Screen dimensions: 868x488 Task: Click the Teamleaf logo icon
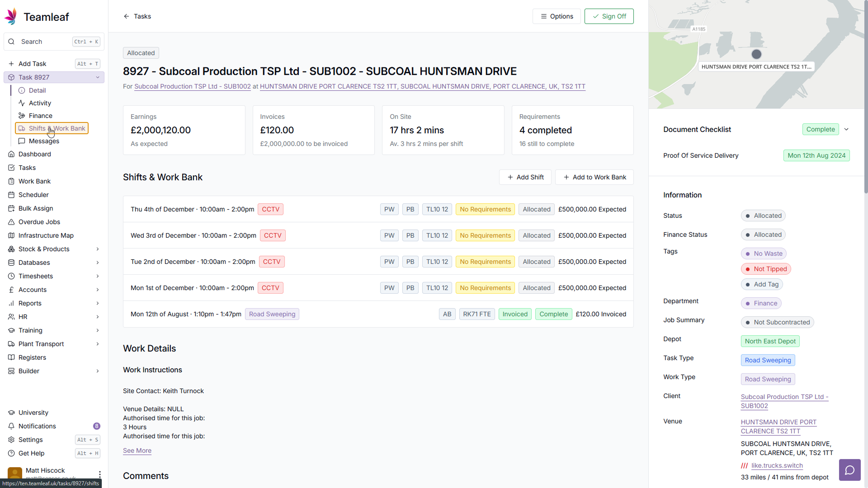11,17
